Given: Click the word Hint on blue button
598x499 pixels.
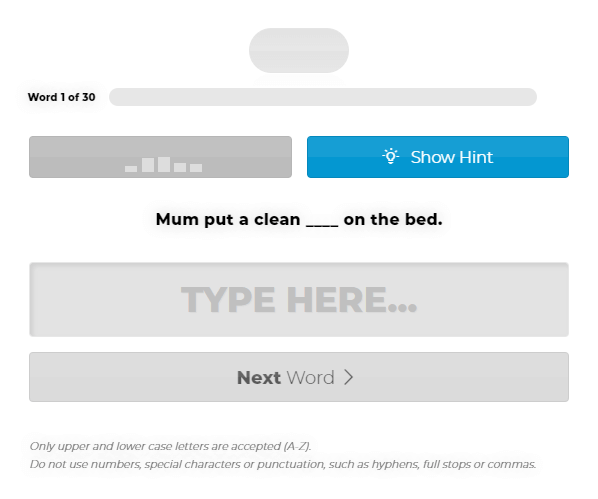Looking at the screenshot, I should point(476,157).
